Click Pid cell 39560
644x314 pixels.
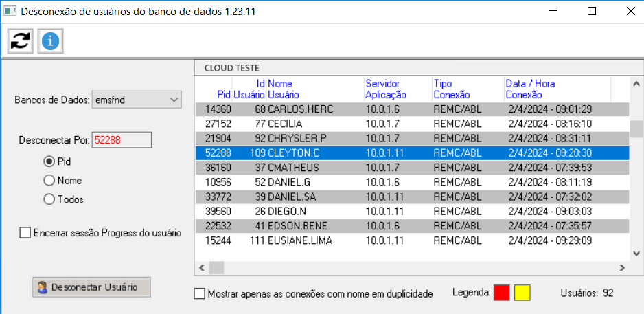coord(218,212)
